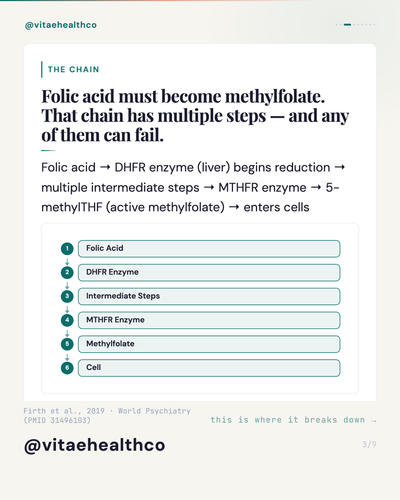
Task: Click the step 2 numbered circle
Action: pyautogui.click(x=67, y=272)
